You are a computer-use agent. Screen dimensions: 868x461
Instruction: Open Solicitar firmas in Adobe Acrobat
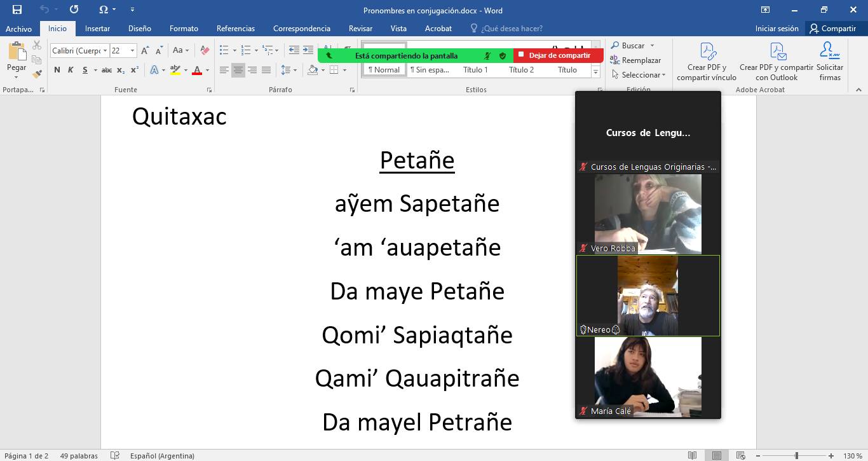click(x=829, y=62)
